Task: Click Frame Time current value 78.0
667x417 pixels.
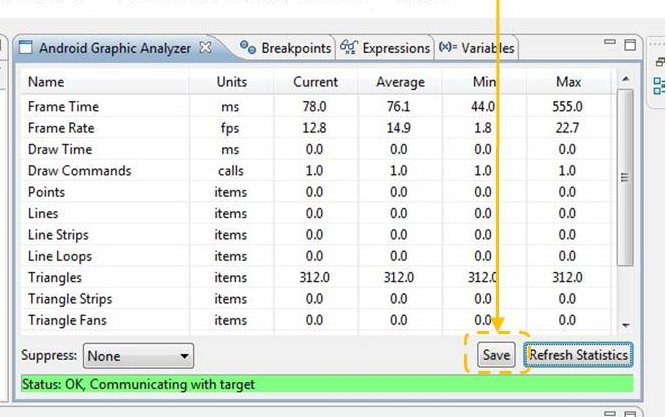Action: (314, 106)
